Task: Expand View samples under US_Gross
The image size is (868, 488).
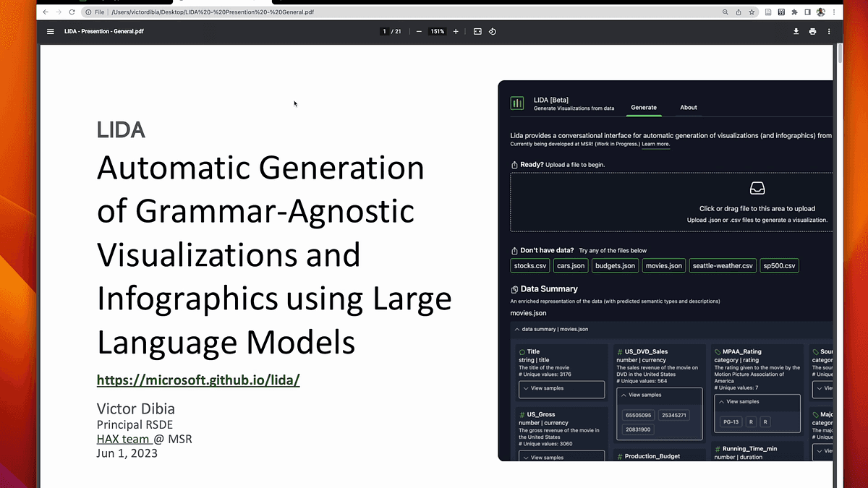Action: point(561,457)
